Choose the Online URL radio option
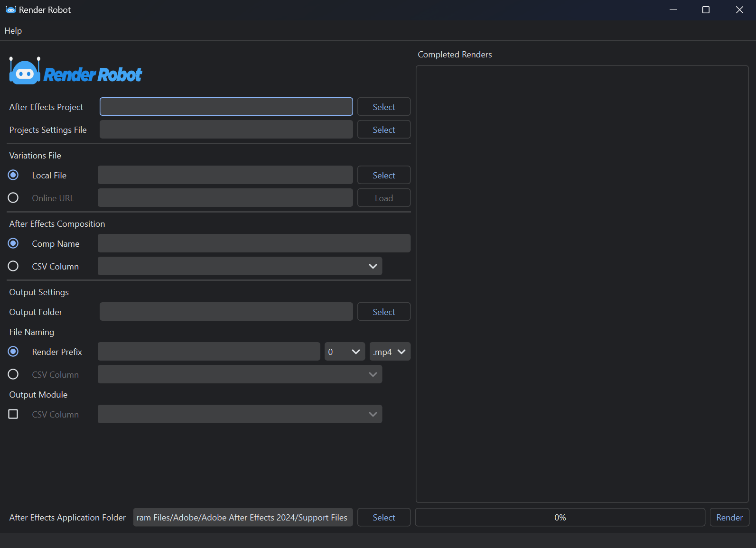This screenshot has height=548, width=756. tap(13, 198)
